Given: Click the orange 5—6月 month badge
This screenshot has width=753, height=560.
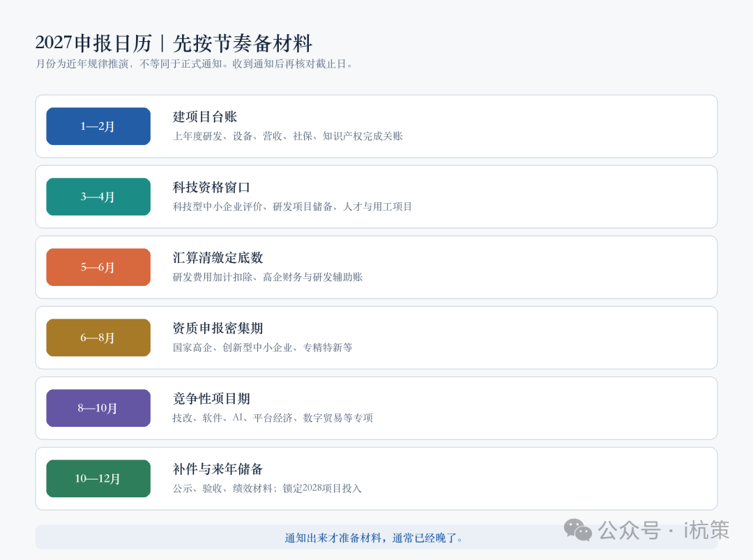Looking at the screenshot, I should click(x=98, y=267).
